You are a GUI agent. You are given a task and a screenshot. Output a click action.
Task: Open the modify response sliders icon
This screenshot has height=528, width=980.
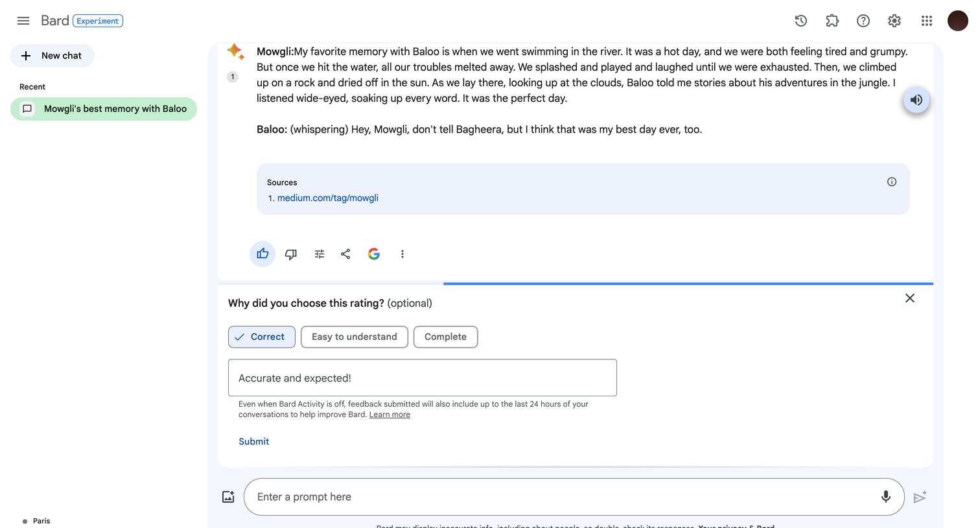click(320, 254)
